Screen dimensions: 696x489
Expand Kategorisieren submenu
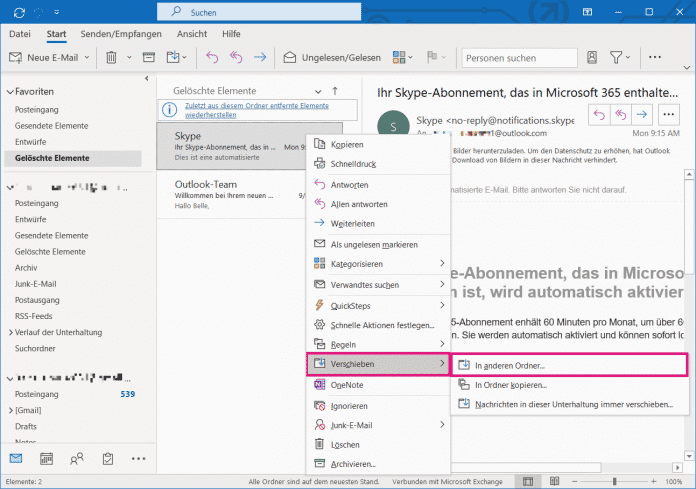click(x=378, y=264)
